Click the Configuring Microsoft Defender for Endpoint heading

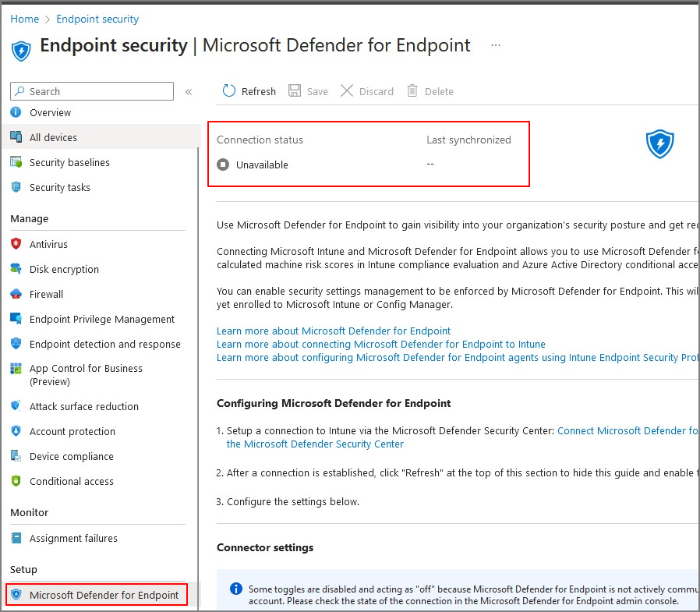(x=334, y=403)
